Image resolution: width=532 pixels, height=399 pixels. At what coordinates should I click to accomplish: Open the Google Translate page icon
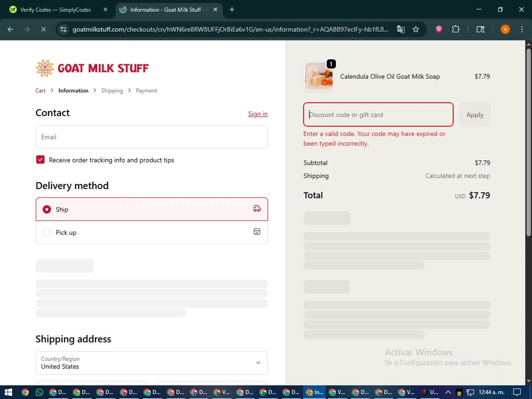(x=401, y=29)
